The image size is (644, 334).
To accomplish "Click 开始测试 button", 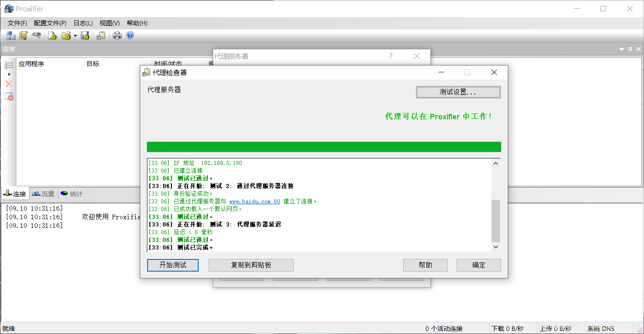I will pyautogui.click(x=173, y=265).
